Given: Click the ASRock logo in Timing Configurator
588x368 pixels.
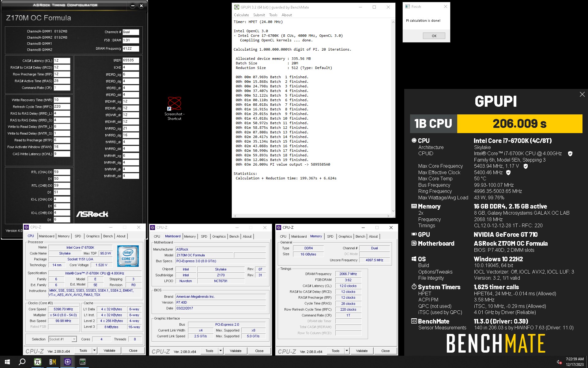Looking at the screenshot, I should tap(92, 214).
